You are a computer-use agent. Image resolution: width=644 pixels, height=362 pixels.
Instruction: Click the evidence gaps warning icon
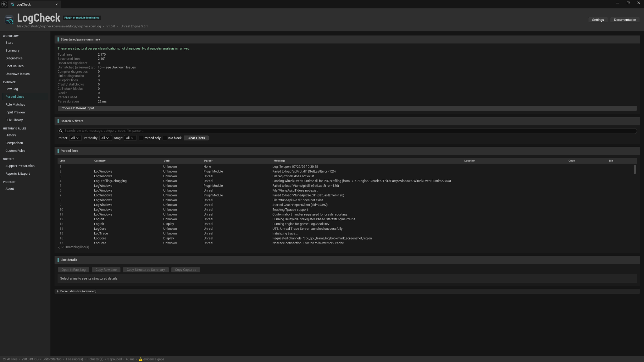pos(141,359)
